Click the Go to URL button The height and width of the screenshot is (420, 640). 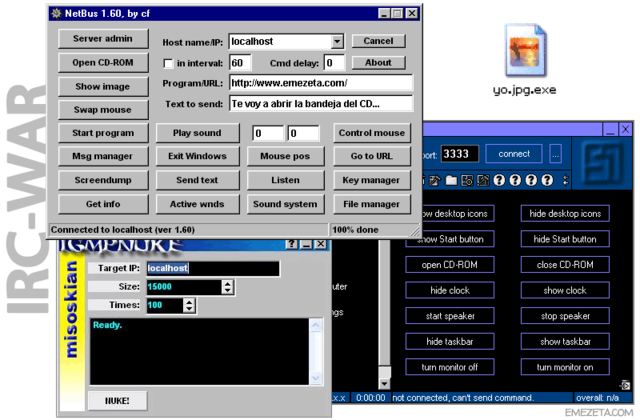pyautogui.click(x=372, y=156)
